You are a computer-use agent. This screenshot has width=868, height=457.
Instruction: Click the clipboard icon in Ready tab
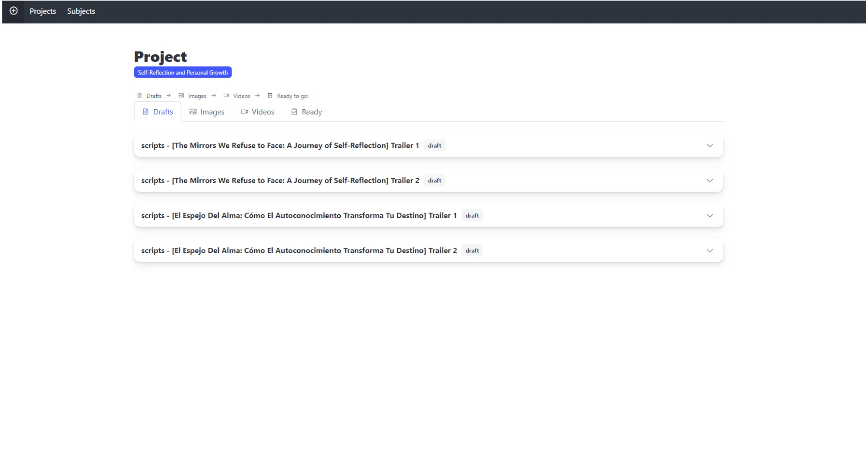click(294, 112)
